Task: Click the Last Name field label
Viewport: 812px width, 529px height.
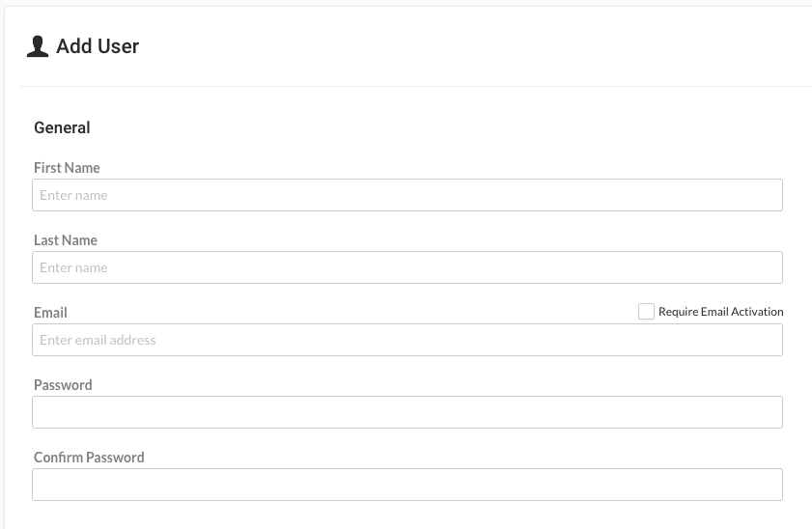Action: (x=66, y=240)
